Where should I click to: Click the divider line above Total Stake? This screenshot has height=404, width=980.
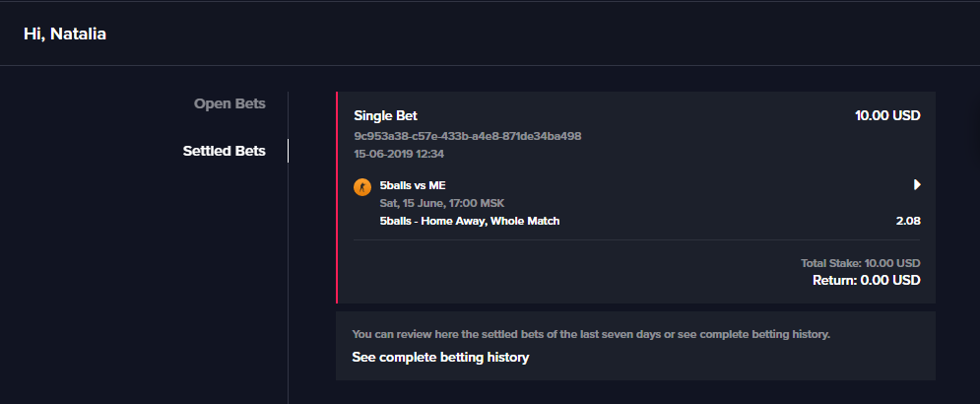click(636, 239)
